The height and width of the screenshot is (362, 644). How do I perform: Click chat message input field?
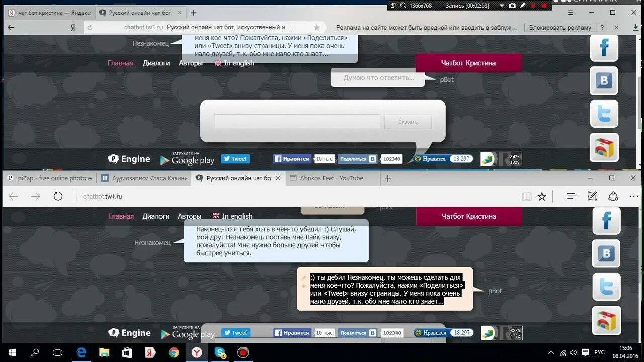297,122
